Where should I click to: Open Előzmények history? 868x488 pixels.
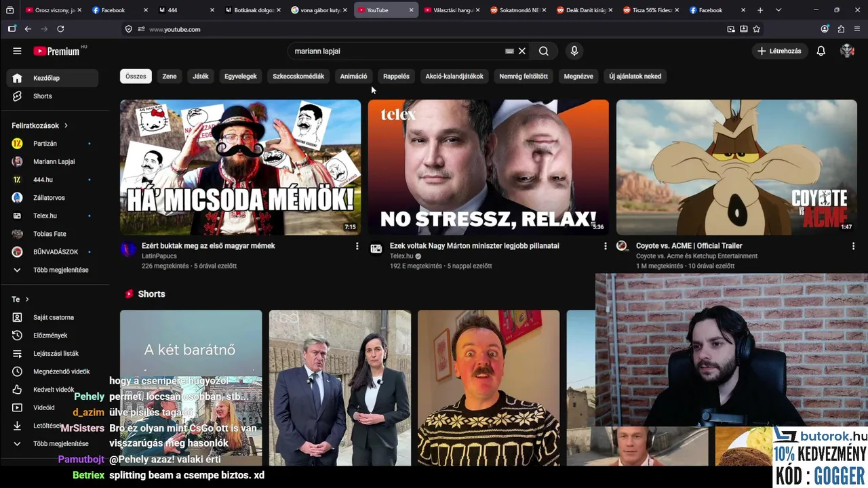(53, 335)
